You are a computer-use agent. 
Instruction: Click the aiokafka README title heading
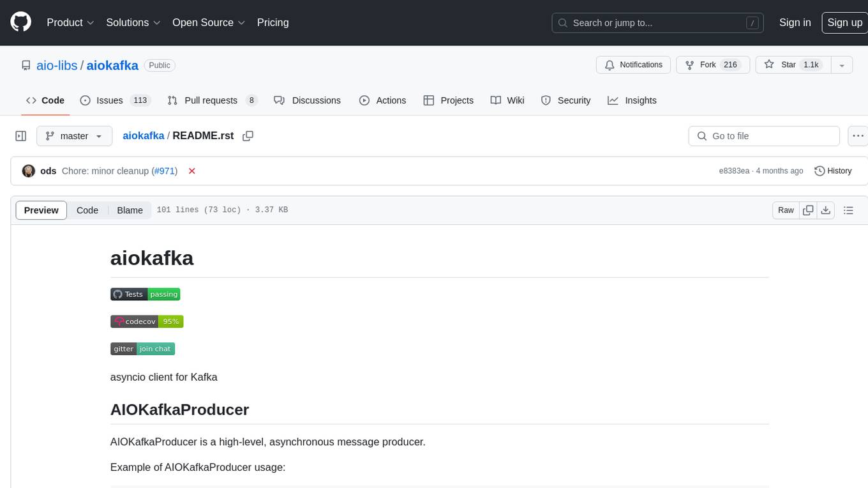click(x=152, y=258)
